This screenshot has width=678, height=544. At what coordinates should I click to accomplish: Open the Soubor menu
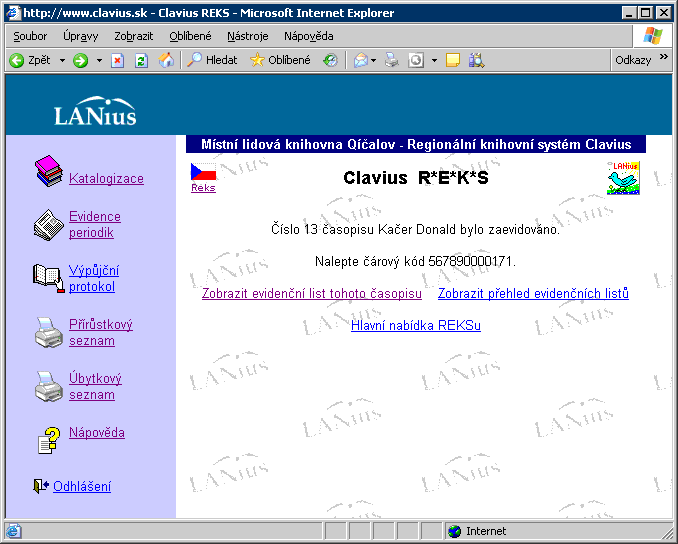pyautogui.click(x=30, y=36)
